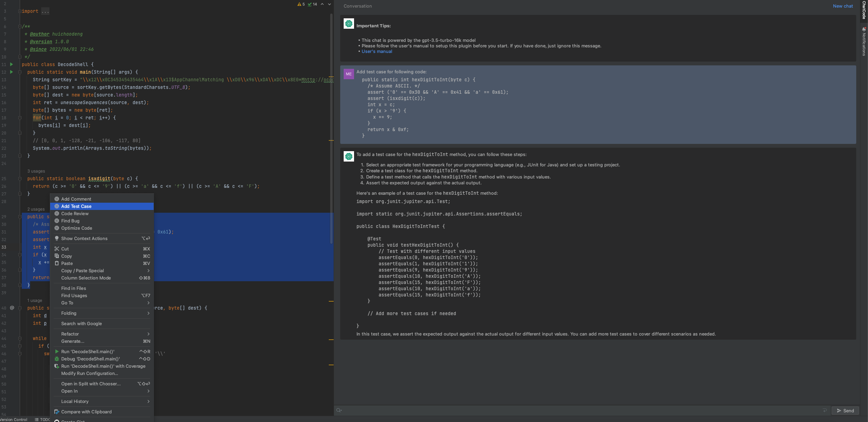Image resolution: width=868 pixels, height=422 pixels.
Task: Click the search icon in chat input
Action: [x=339, y=411]
